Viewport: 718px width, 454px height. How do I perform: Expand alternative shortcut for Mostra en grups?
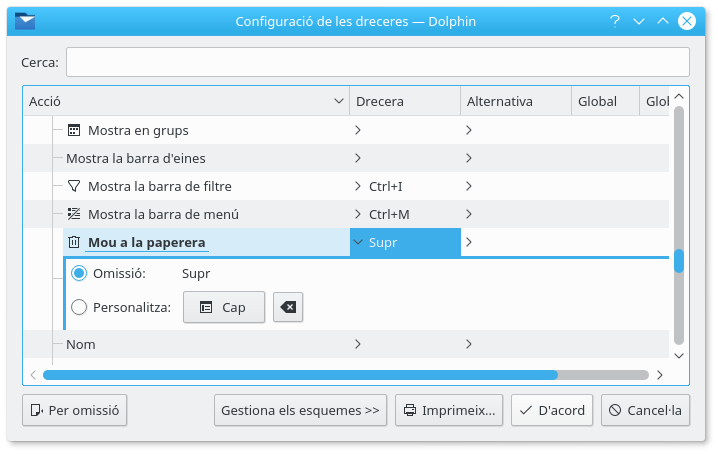[468, 130]
